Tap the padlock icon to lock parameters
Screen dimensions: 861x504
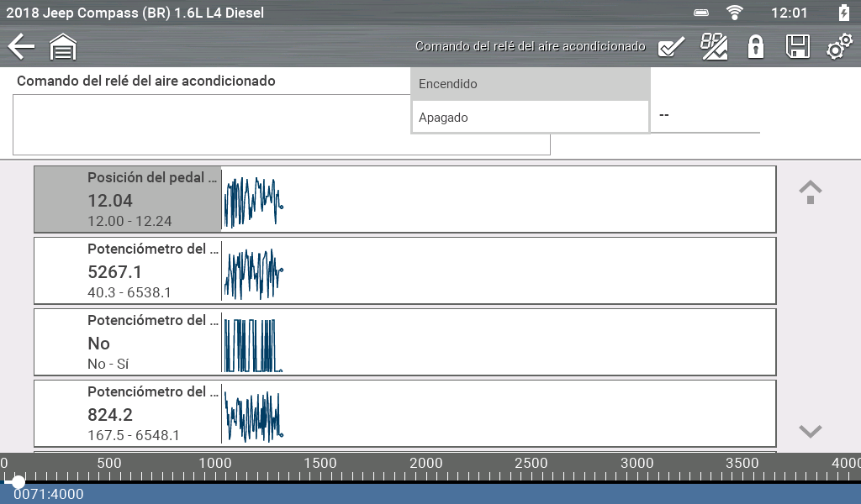(756, 47)
